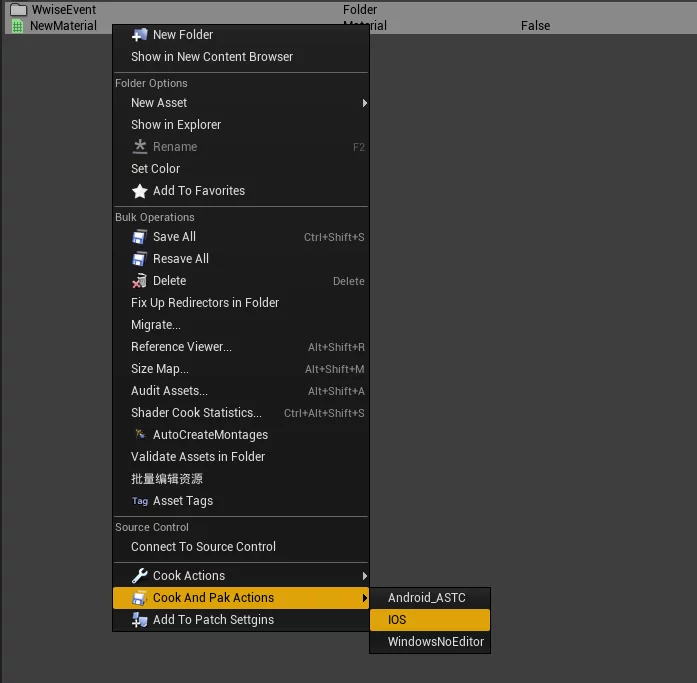Image resolution: width=697 pixels, height=683 pixels.
Task: Click the Add To Patch Settgins icon
Action: pyautogui.click(x=140, y=620)
